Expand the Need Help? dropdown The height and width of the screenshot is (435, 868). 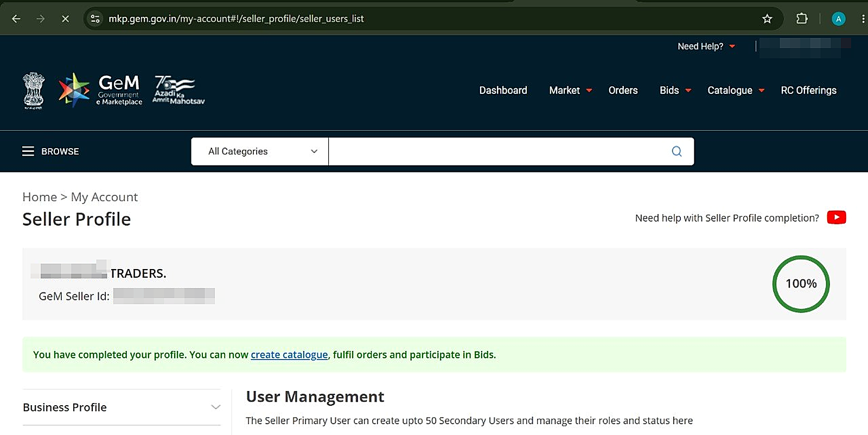click(x=706, y=47)
